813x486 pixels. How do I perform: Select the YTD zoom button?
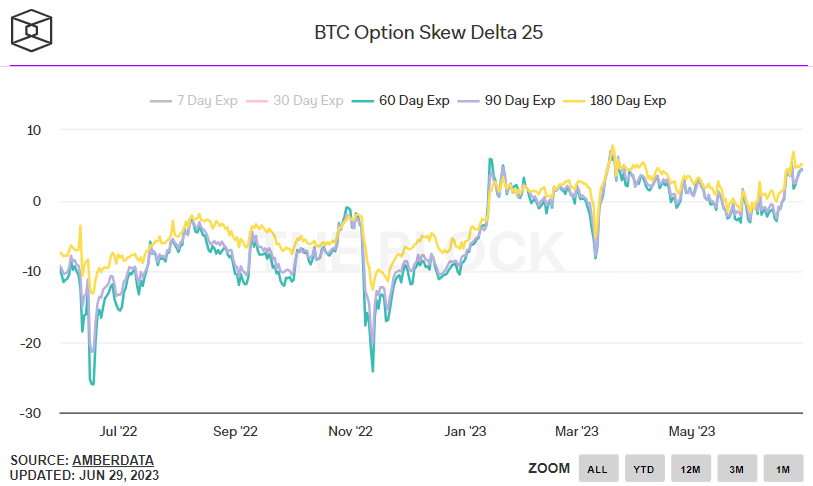click(644, 468)
